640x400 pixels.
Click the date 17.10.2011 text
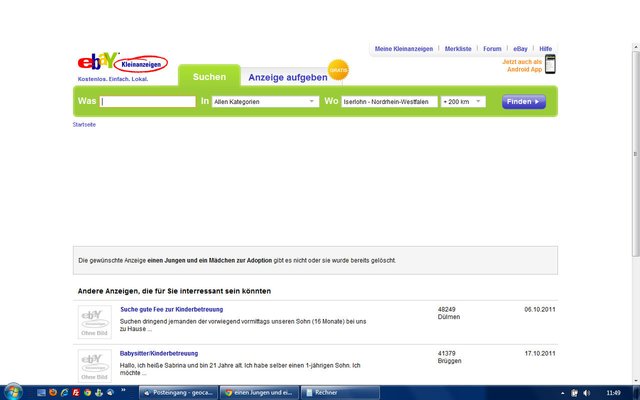[540, 353]
